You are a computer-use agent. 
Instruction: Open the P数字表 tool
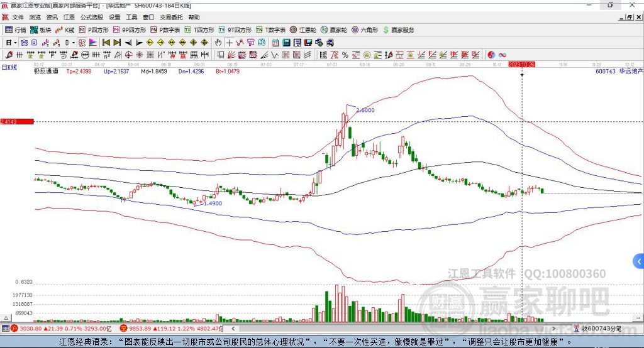tap(165, 30)
